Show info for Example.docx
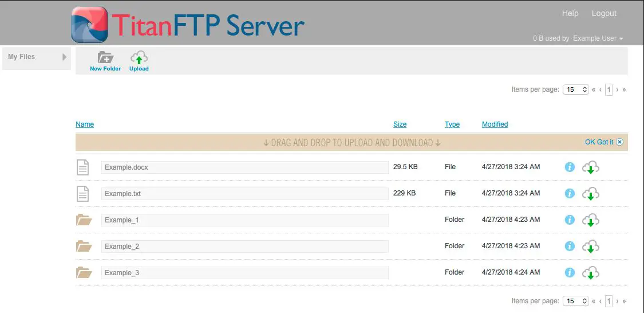The width and height of the screenshot is (644, 313). tap(569, 167)
